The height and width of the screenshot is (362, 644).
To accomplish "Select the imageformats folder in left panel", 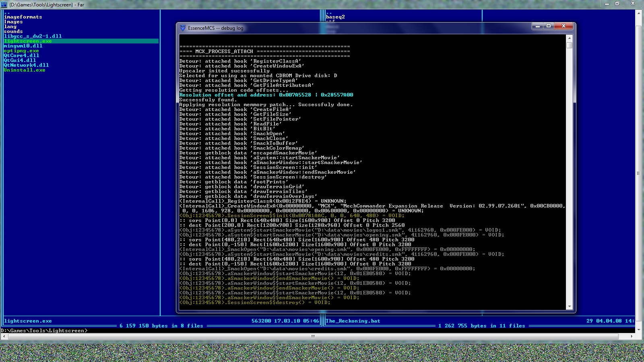I will pyautogui.click(x=23, y=17).
